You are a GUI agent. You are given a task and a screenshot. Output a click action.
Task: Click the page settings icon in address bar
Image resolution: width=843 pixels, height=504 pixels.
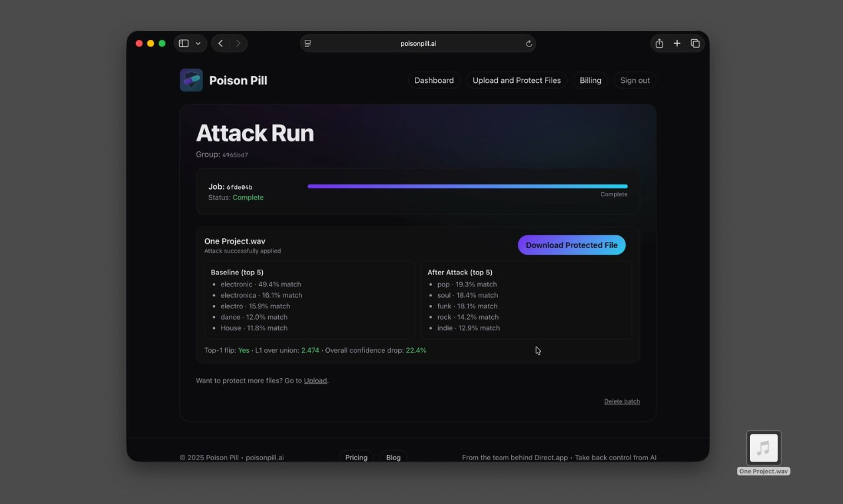tap(307, 44)
